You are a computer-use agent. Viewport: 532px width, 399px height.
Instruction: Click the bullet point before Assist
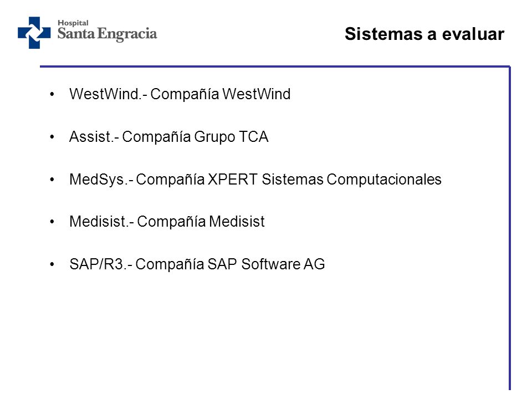coord(52,137)
